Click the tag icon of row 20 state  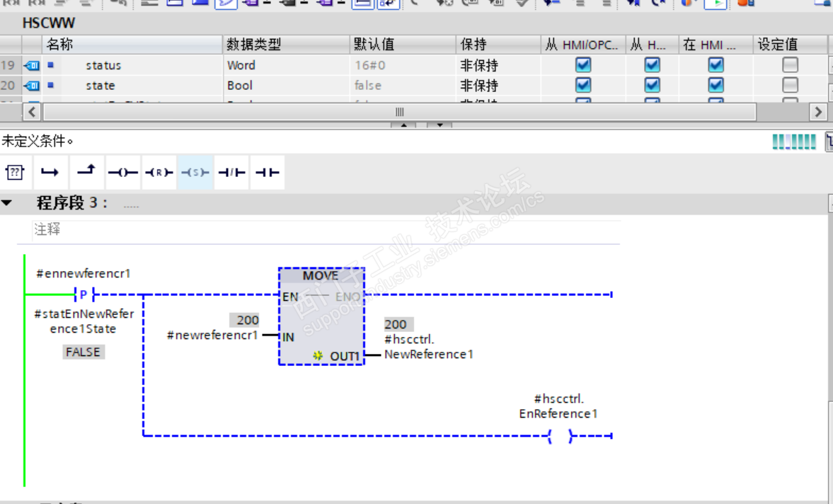pyautogui.click(x=32, y=86)
